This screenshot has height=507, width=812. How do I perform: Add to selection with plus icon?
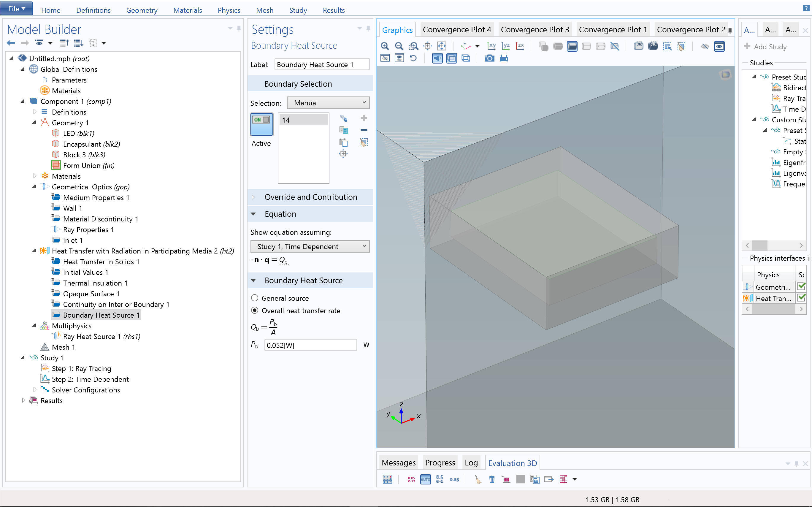364,118
